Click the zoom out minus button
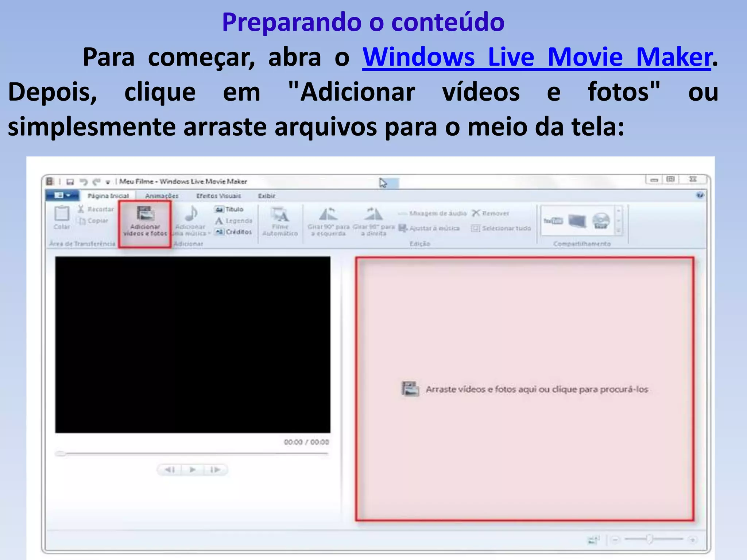 click(x=615, y=539)
